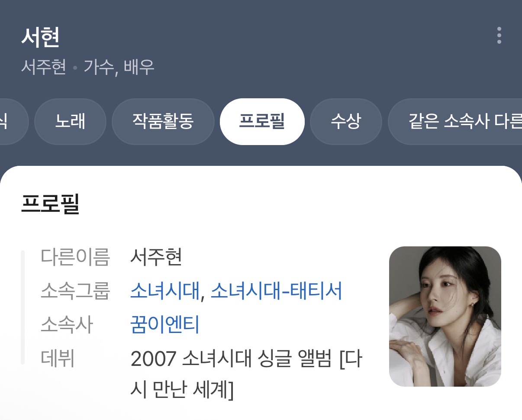Click the 소속그룹 field label
522x420 pixels.
75,291
